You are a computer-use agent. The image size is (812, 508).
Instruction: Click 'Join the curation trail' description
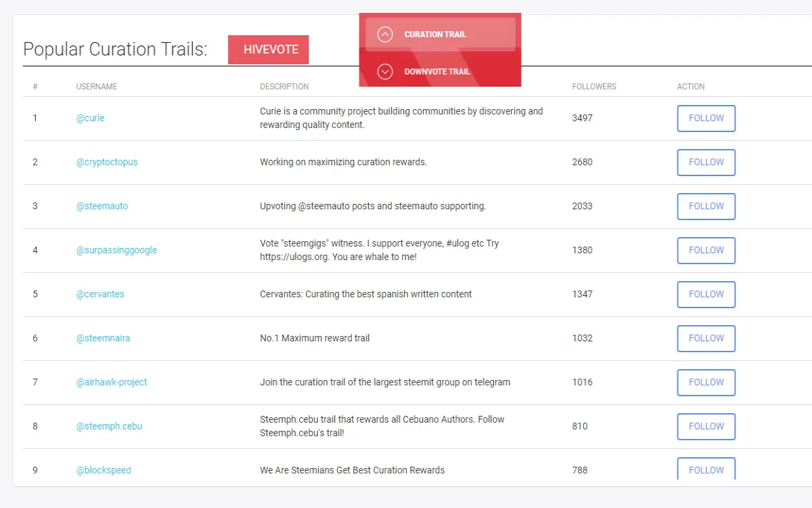click(x=385, y=382)
